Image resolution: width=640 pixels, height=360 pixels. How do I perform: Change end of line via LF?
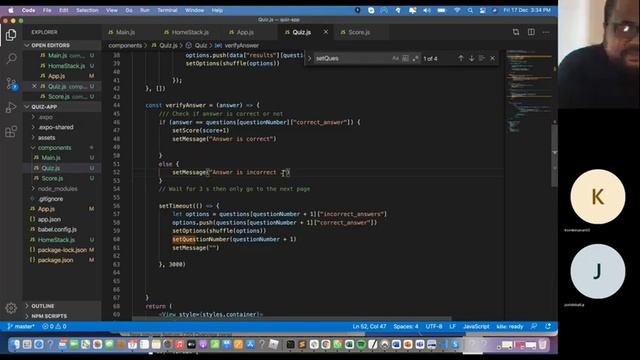(x=453, y=327)
